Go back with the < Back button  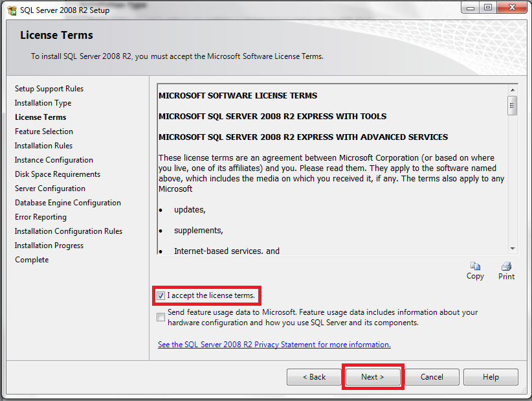click(x=314, y=377)
